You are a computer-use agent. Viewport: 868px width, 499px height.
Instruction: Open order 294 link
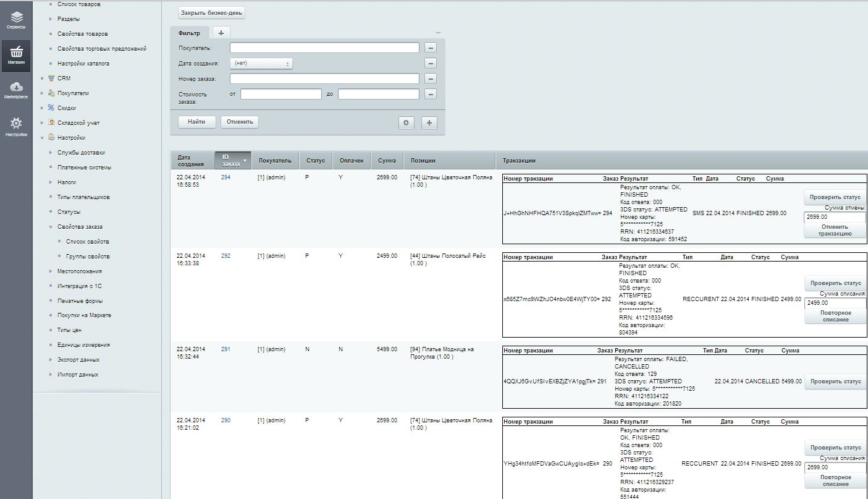[225, 177]
